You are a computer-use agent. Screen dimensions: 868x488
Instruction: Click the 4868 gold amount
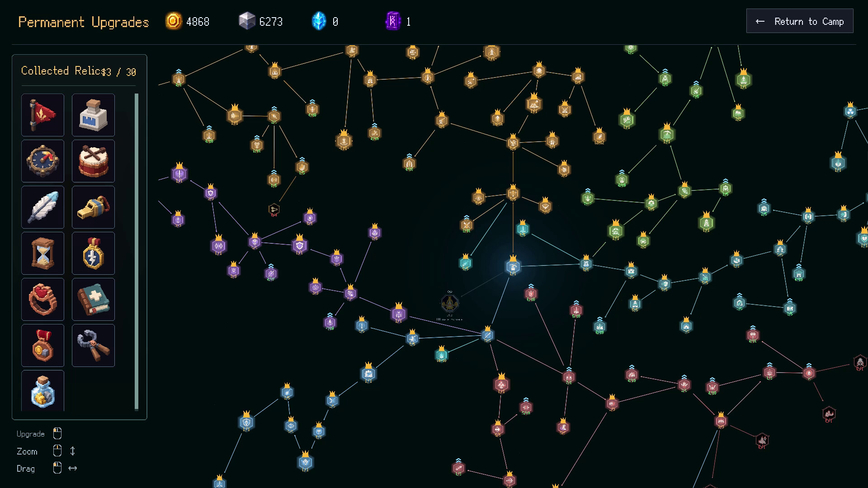tap(198, 22)
